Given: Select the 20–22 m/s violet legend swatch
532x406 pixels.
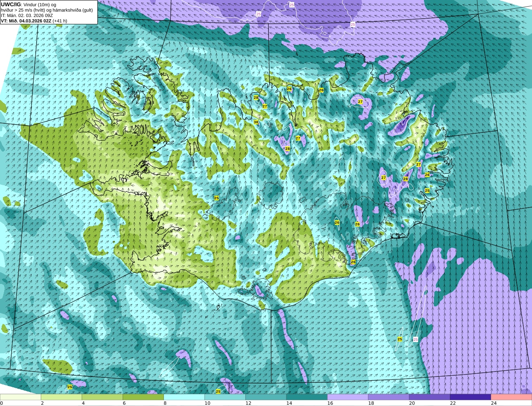Looking at the screenshot, I should (430, 397).
